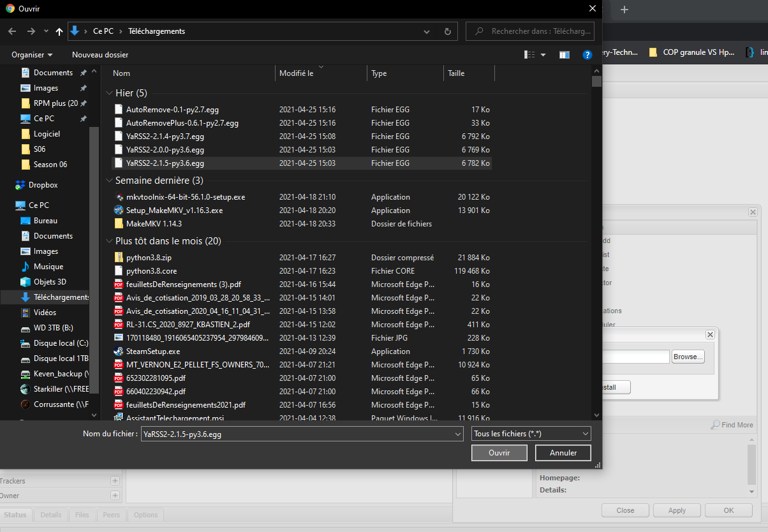This screenshot has height=532, width=768.
Task: Click the Vidéos film icon in the sidebar
Action: (x=26, y=313)
